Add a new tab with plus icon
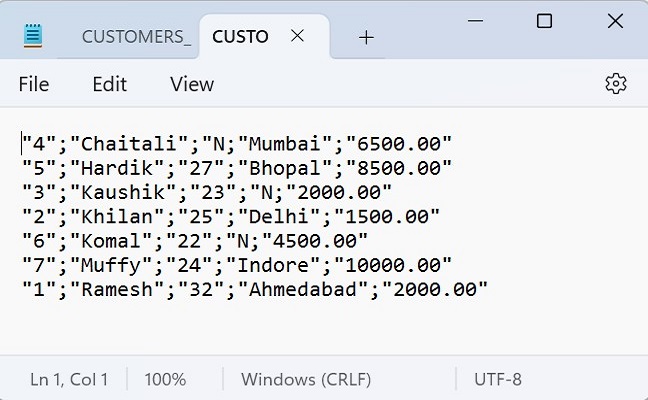Screen dimensions: 648x400 click(366, 37)
